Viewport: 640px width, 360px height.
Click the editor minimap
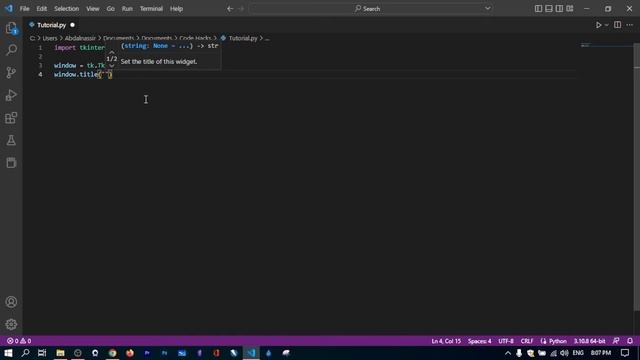(x=606, y=45)
